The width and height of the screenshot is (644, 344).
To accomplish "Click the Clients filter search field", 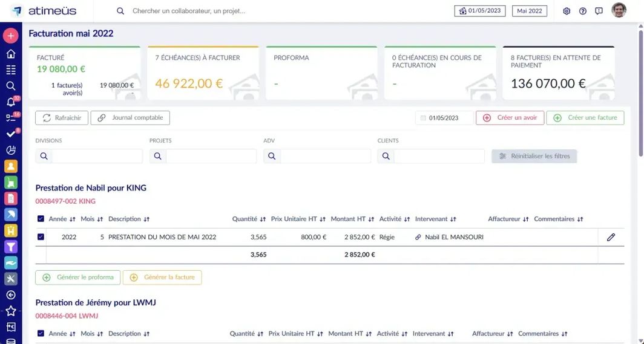I will tap(438, 156).
